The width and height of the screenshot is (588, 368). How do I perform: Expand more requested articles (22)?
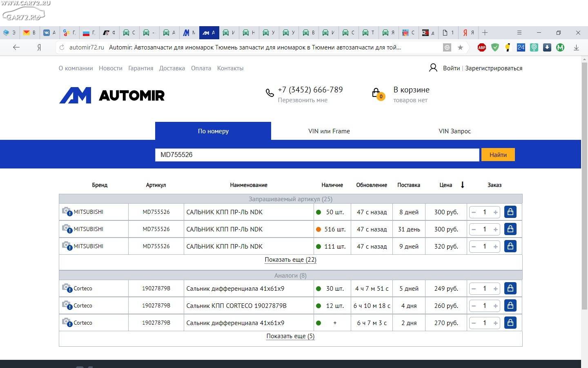pyautogui.click(x=290, y=260)
